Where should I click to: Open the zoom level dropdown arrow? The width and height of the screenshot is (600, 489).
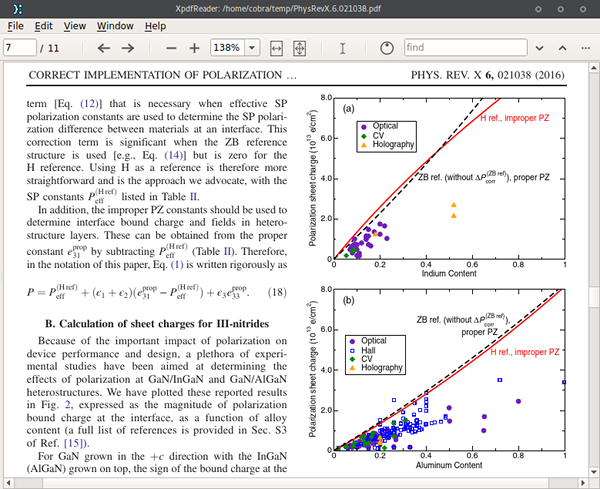tap(252, 48)
